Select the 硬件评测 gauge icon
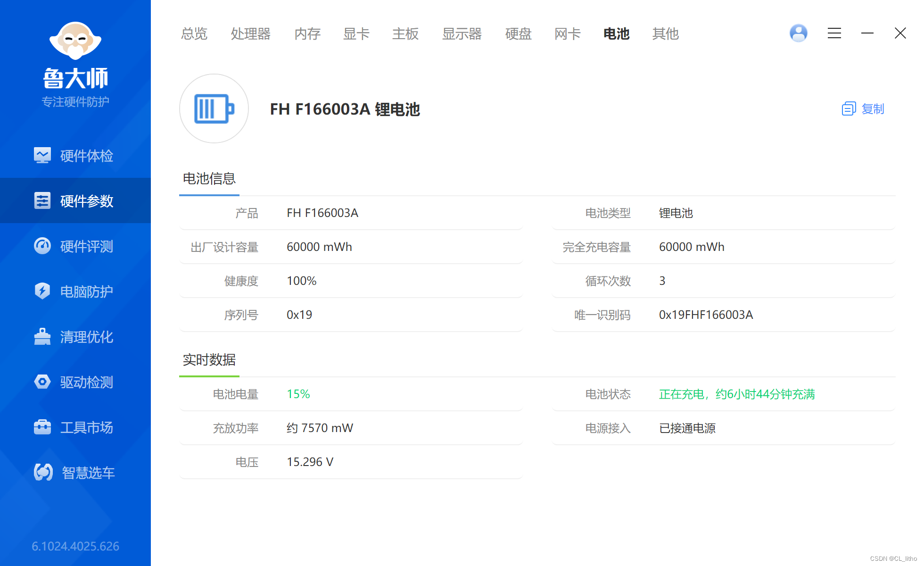The height and width of the screenshot is (566, 924). (x=42, y=246)
